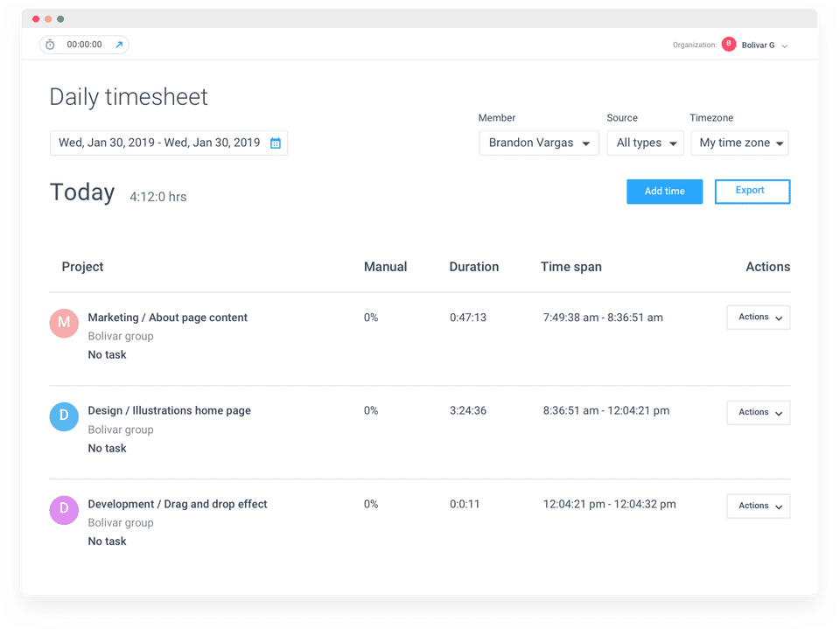Open Actions menu for Development Drag and drop row
The image size is (840, 629).
pyautogui.click(x=758, y=506)
